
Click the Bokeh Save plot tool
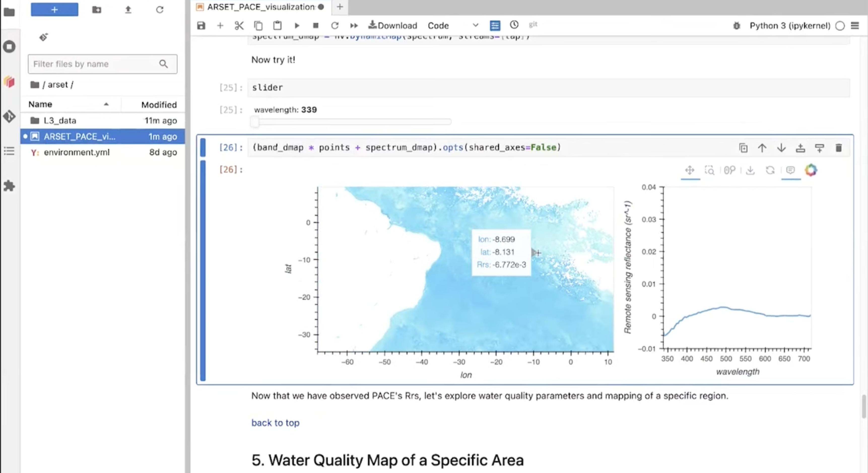pos(750,171)
